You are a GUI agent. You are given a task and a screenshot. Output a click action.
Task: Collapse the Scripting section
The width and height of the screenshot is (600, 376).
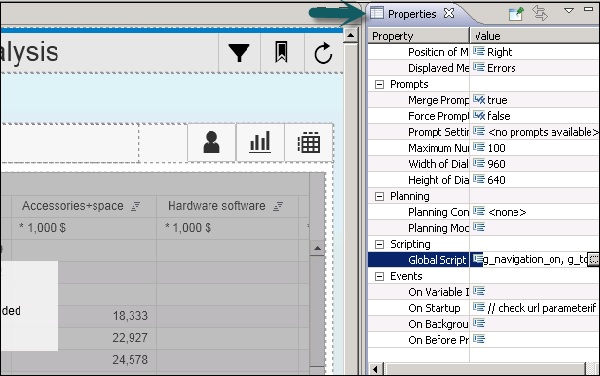(379, 244)
